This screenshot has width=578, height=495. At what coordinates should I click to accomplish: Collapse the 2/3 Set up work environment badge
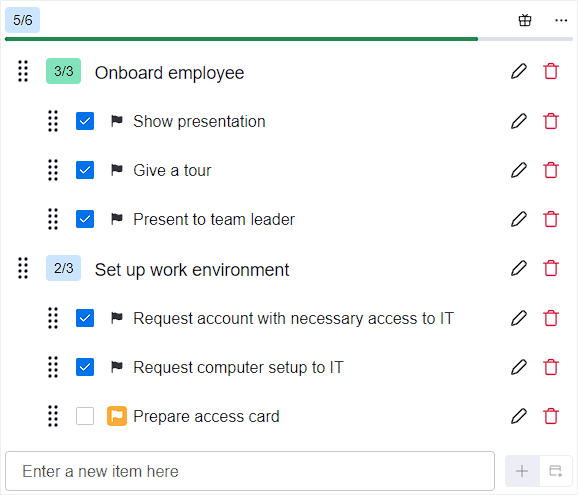tap(63, 268)
